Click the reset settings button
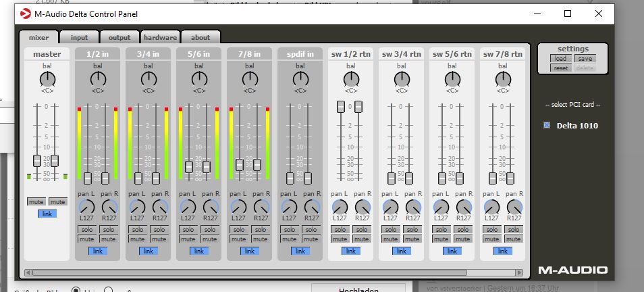644x292 pixels. click(x=560, y=68)
